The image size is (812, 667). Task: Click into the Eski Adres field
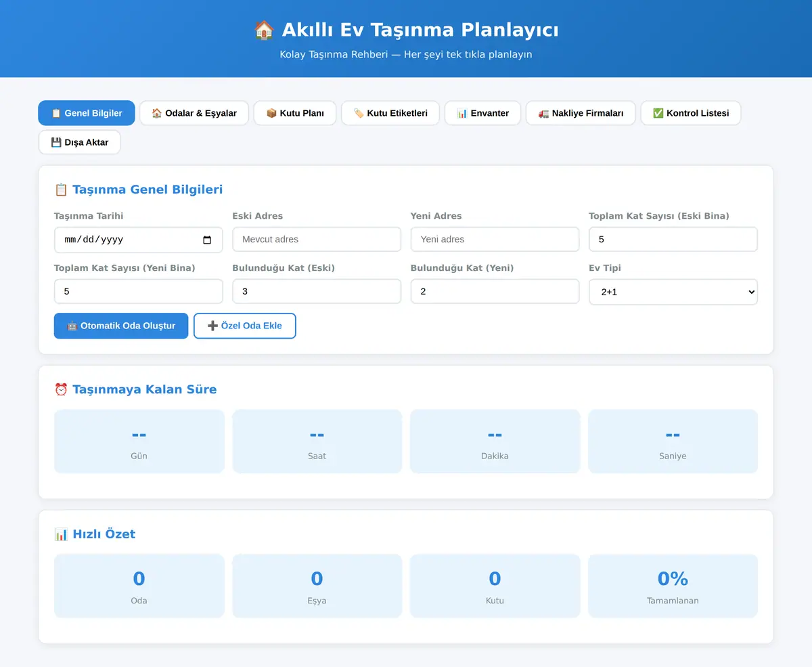pos(317,239)
